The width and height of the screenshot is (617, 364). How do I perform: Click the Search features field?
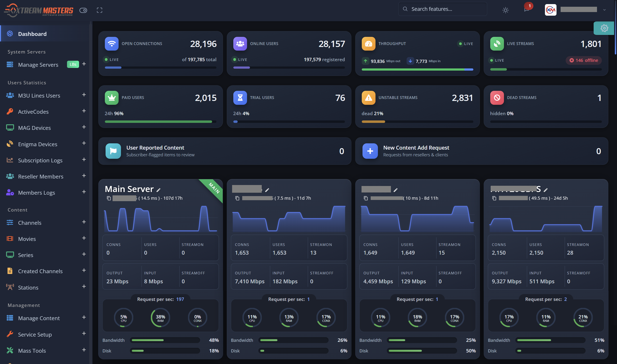(443, 9)
